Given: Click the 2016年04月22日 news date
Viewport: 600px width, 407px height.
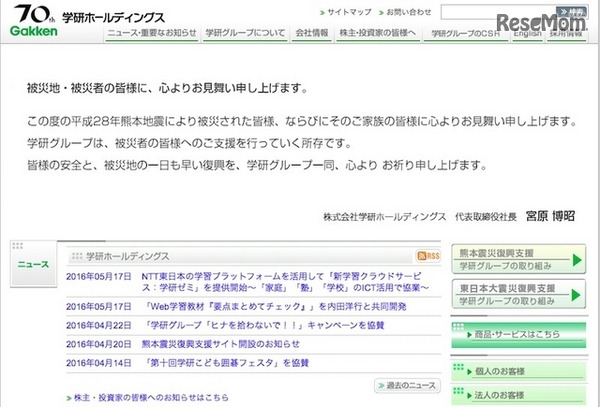Looking at the screenshot, I should coord(99,325).
